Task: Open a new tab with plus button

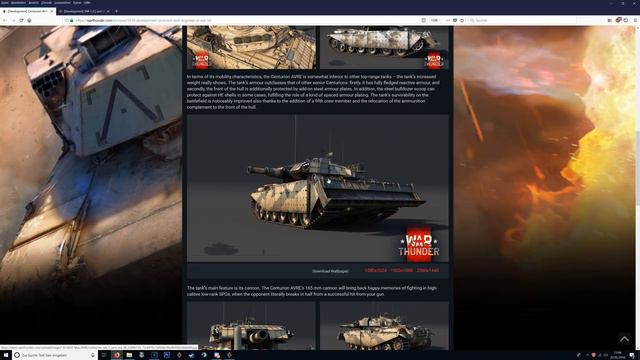Action: click(116, 11)
